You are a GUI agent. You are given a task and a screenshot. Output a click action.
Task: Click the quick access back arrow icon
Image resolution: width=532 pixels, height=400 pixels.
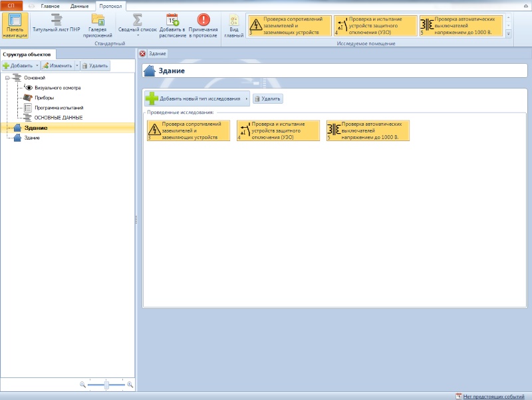coord(31,6)
